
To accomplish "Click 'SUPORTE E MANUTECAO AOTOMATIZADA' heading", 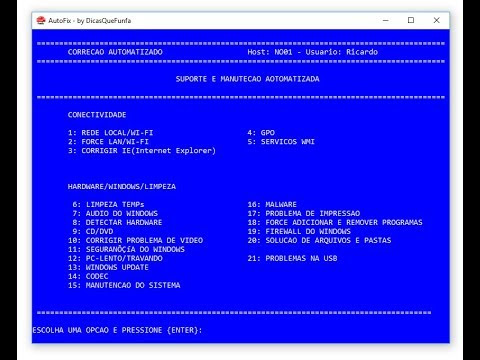I will pos(248,79).
